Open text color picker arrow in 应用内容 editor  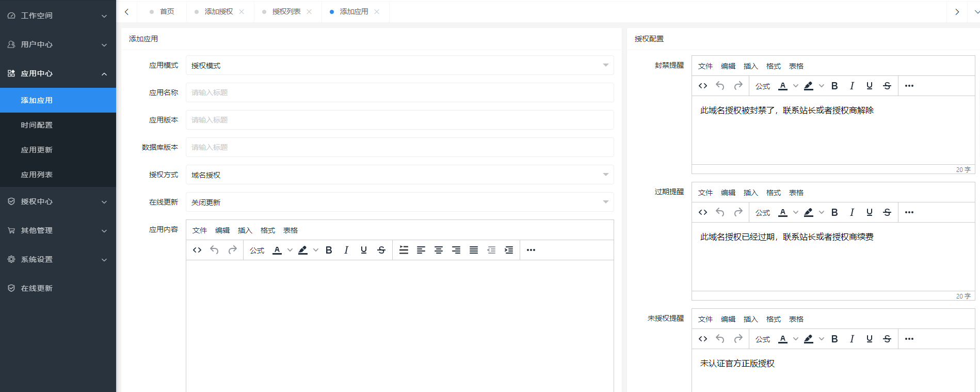point(290,250)
